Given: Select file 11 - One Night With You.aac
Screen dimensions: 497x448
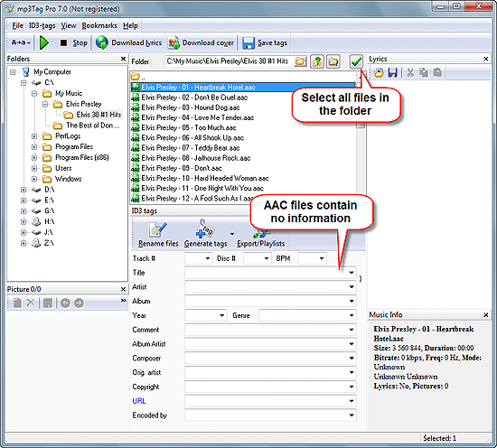Looking at the screenshot, I should coord(202,188).
